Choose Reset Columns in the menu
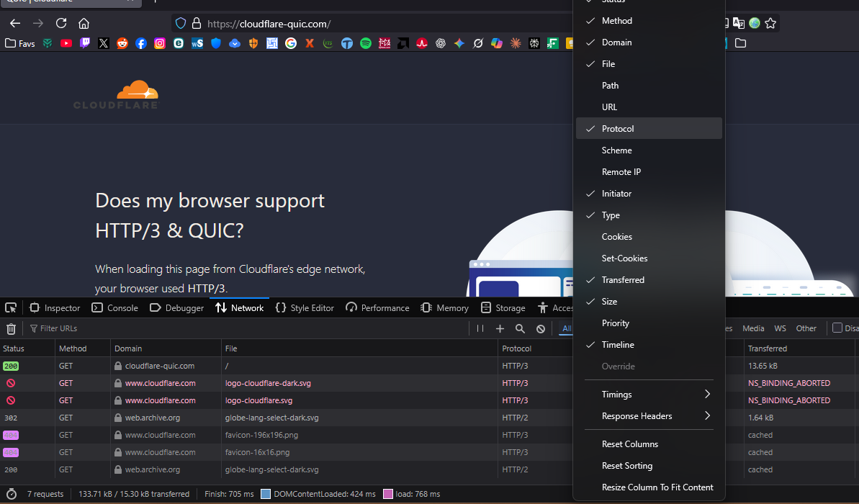859x504 pixels. 649,444
